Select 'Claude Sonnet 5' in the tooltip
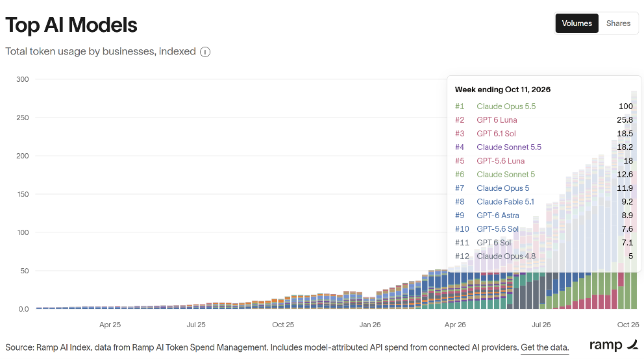 tap(506, 175)
